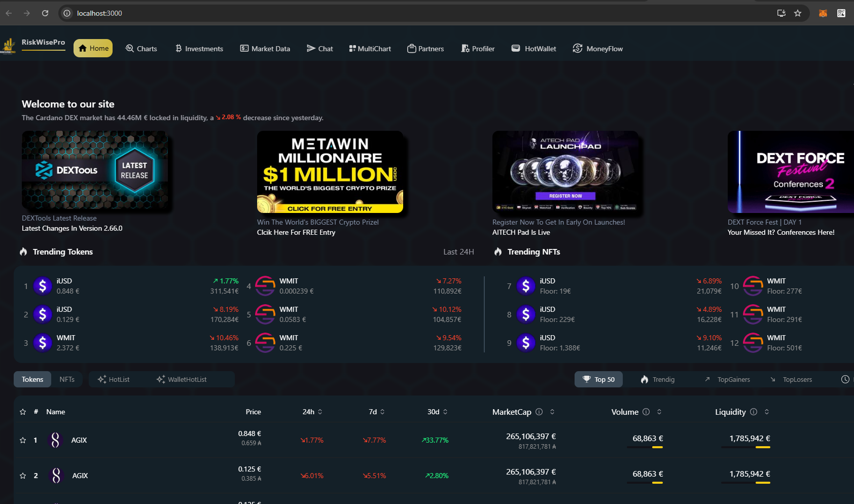Screen dimensions: 854x504
Task: Switch to the NFTs tab
Action: [67, 379]
